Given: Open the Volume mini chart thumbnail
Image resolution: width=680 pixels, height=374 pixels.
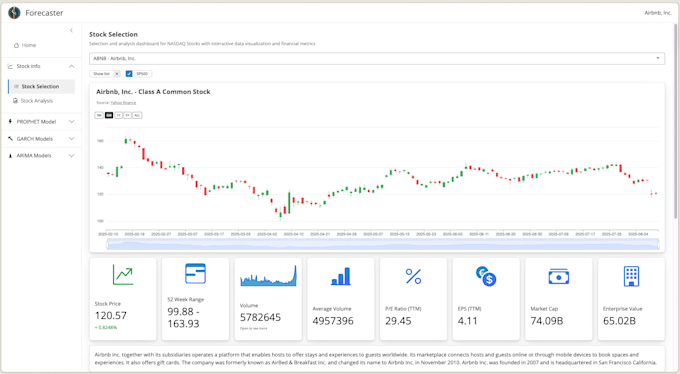Looking at the screenshot, I should (268, 276).
